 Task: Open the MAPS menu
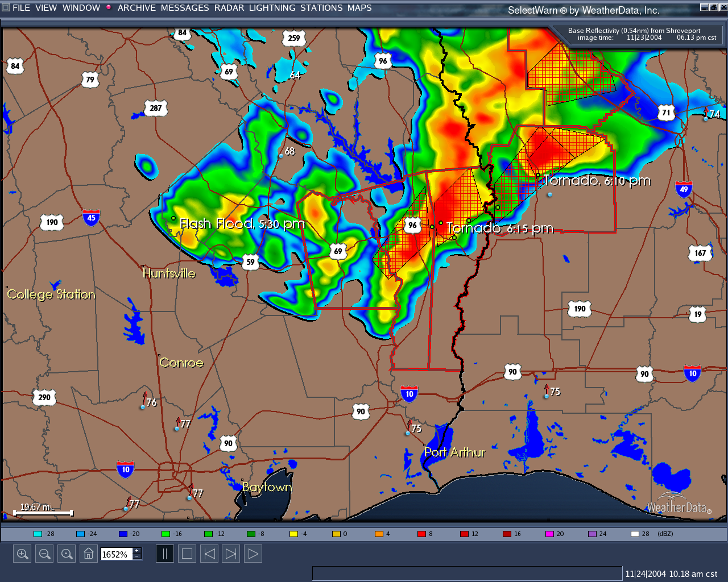click(x=361, y=8)
